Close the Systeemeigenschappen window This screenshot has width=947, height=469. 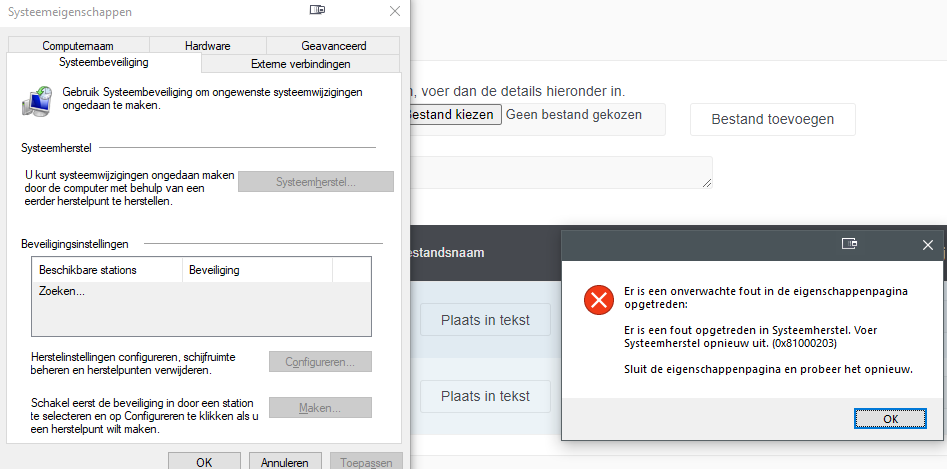[394, 11]
